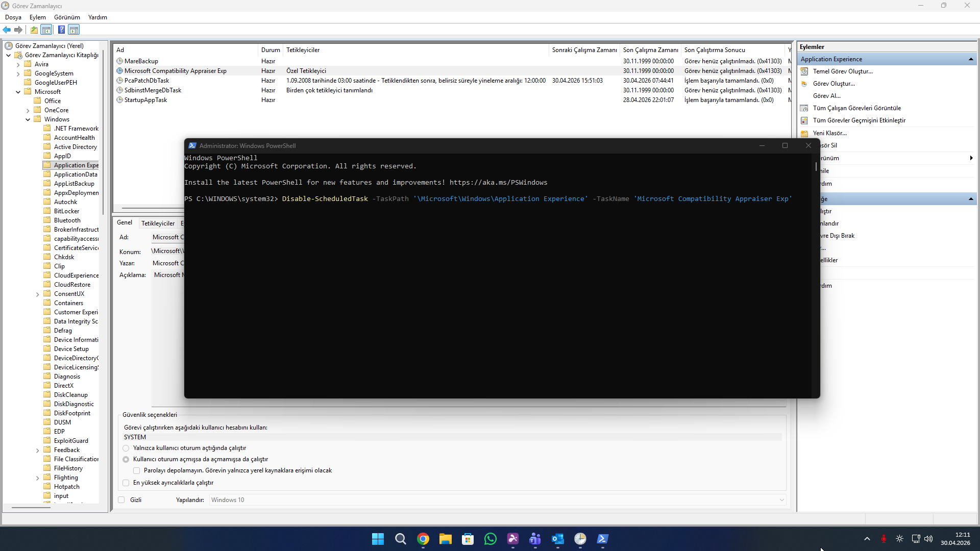Expand the OneCore folder node
The height and width of the screenshot is (551, 980).
[x=28, y=110]
